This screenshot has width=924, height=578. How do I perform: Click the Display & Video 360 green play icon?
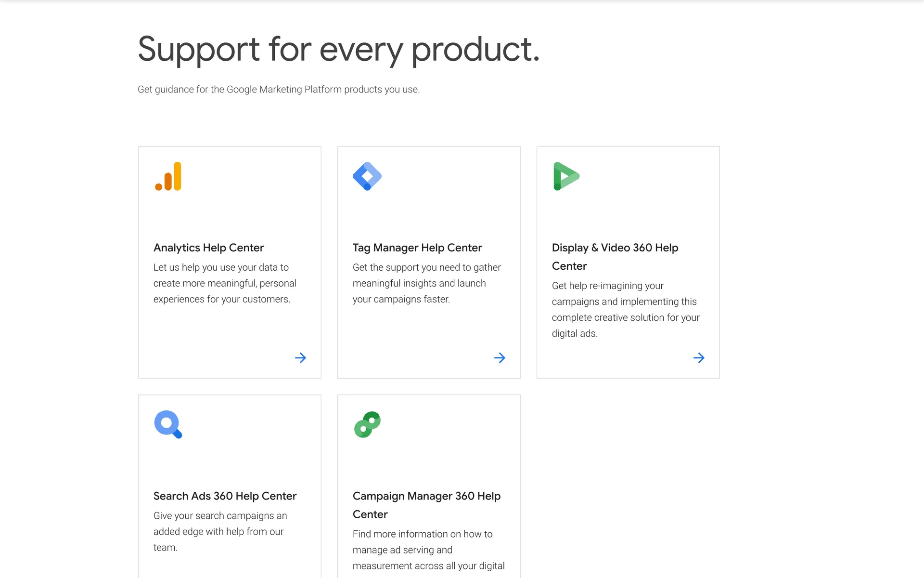click(x=566, y=176)
